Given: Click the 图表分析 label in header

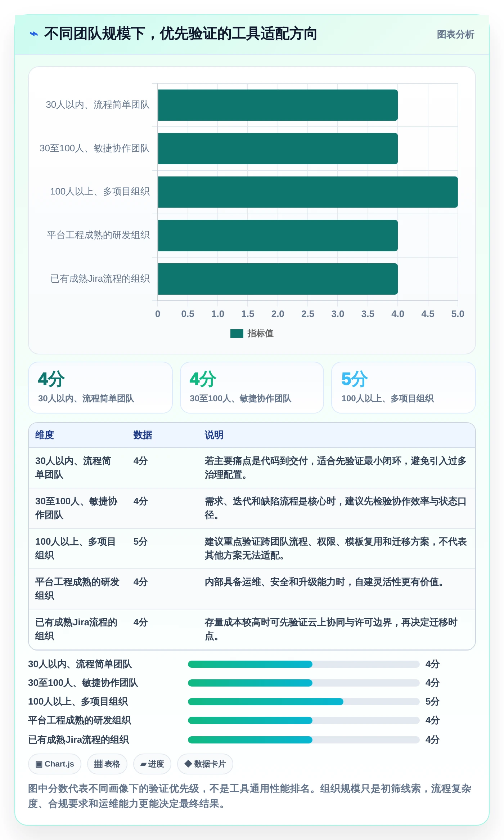Looking at the screenshot, I should (455, 35).
